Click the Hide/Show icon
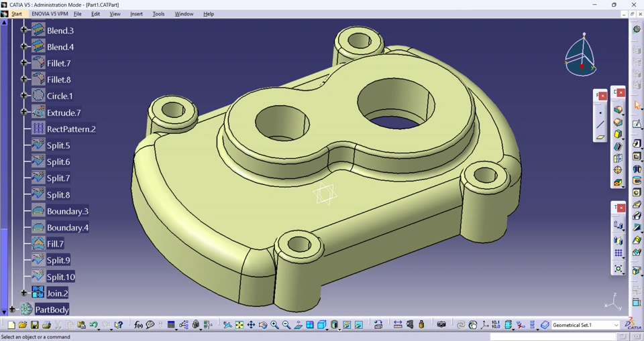 347,325
